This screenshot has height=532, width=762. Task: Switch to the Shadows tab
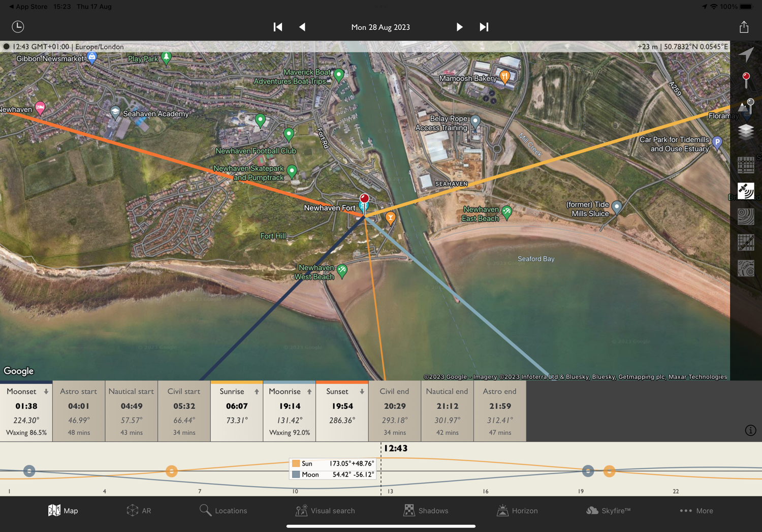426,511
